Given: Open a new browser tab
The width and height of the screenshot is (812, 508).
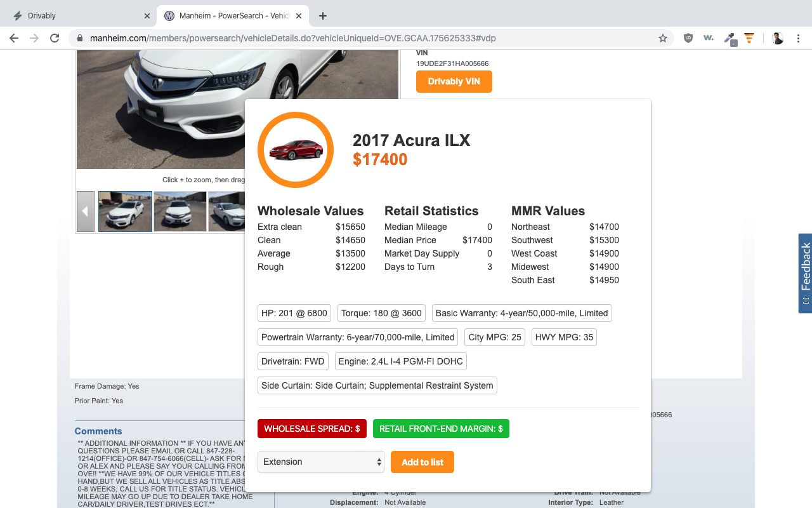Looking at the screenshot, I should tap(323, 16).
